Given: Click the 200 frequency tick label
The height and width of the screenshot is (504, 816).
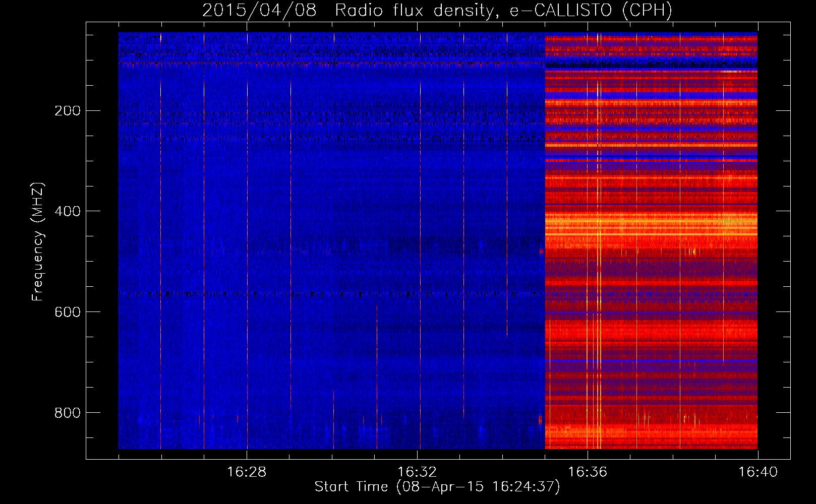Looking at the screenshot, I should [x=68, y=110].
